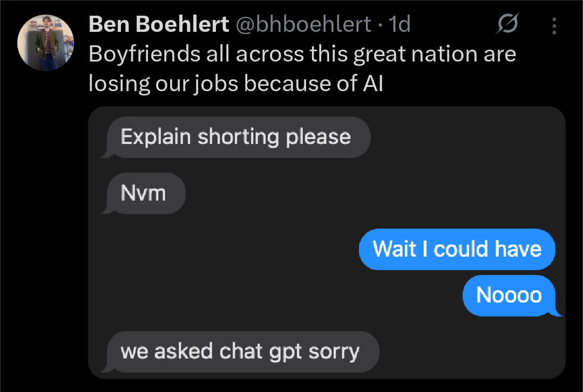Click the word "sorry" in the last bubble
This screenshot has height=392, width=583.
pos(334,352)
